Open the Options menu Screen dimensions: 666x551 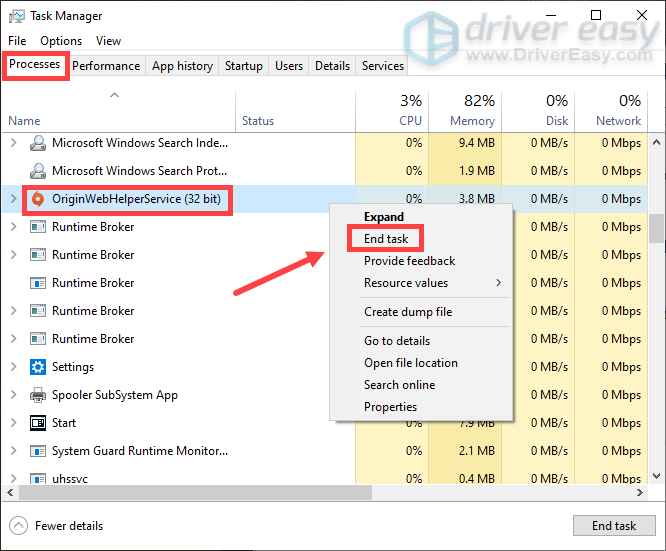61,41
